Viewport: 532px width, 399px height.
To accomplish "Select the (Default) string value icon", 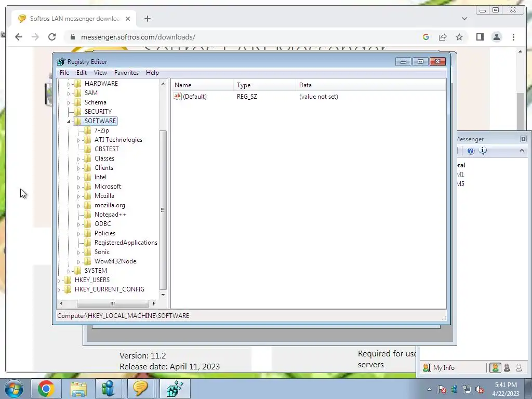I will [x=178, y=96].
